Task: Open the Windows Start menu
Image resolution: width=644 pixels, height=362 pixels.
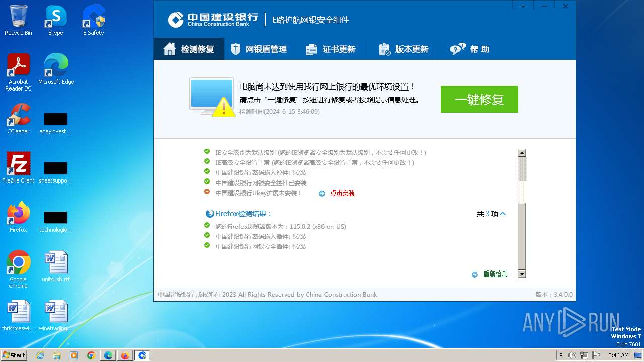Action: click(14, 355)
